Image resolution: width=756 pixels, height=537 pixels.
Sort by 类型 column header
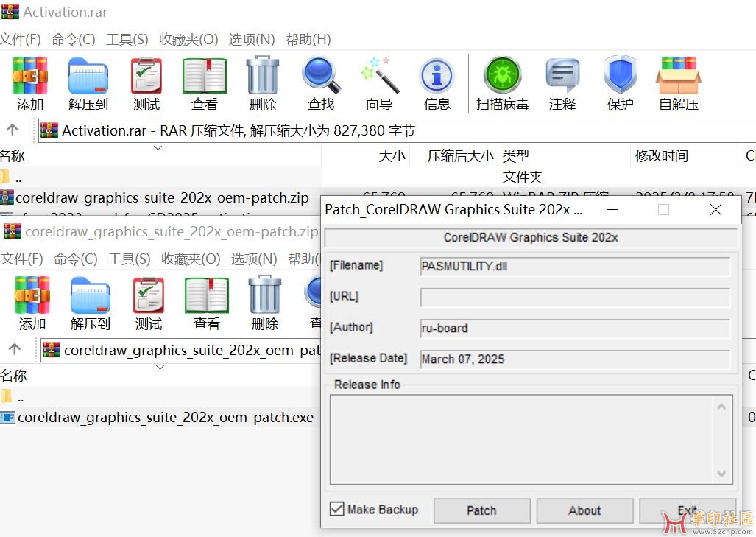coord(564,155)
